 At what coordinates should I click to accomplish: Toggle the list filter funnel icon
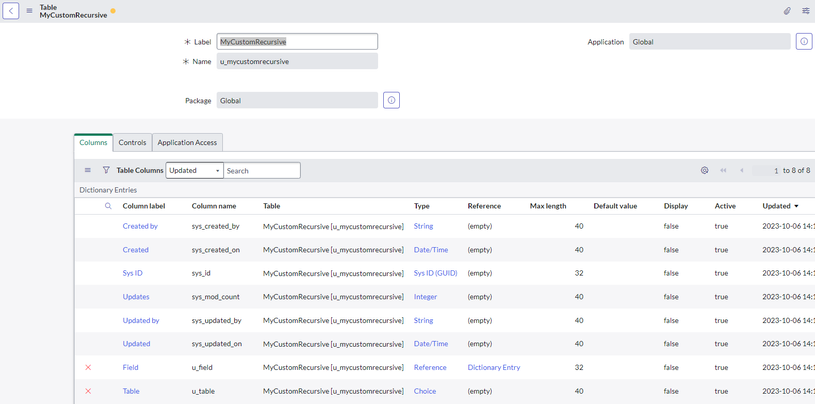point(106,170)
